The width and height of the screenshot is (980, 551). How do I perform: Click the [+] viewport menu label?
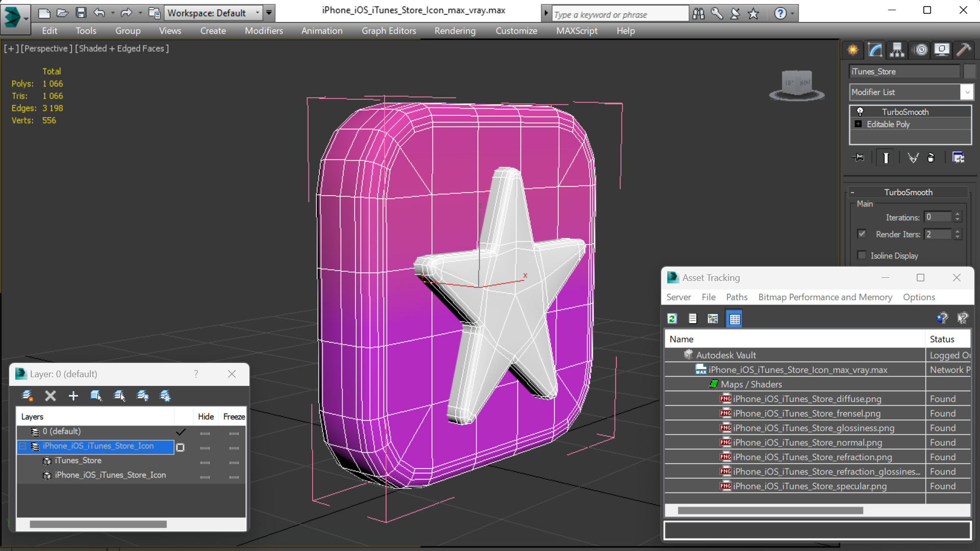pos(11,48)
